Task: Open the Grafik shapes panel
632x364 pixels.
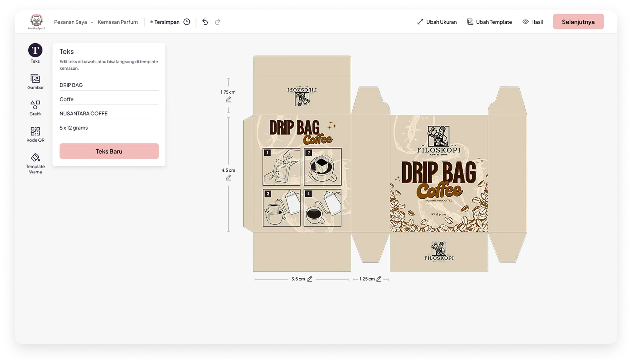Action: click(35, 105)
